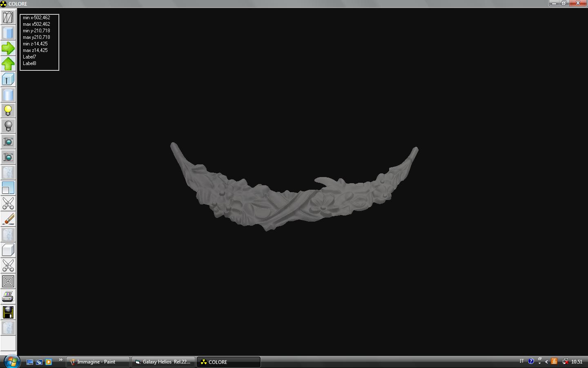Click the Show Desktop quick launch icon
Image resolution: width=588 pixels, height=368 pixels.
[x=30, y=362]
